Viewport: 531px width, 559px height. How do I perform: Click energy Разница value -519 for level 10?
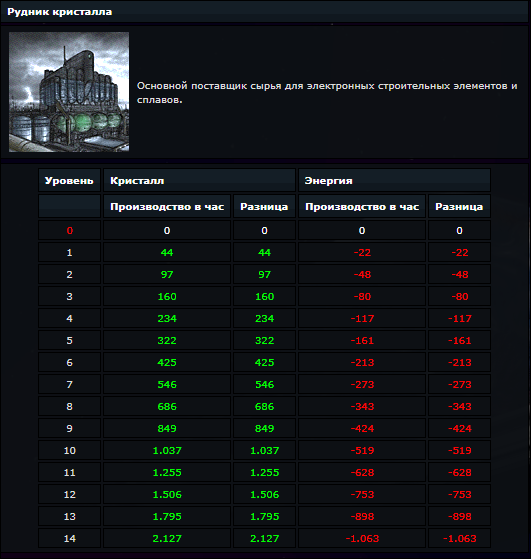[459, 451]
